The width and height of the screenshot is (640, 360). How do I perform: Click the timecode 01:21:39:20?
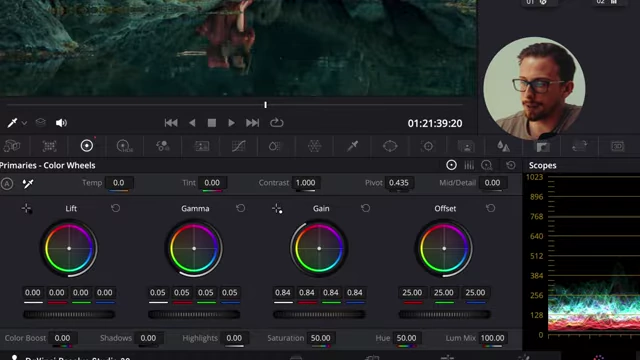(x=435, y=123)
